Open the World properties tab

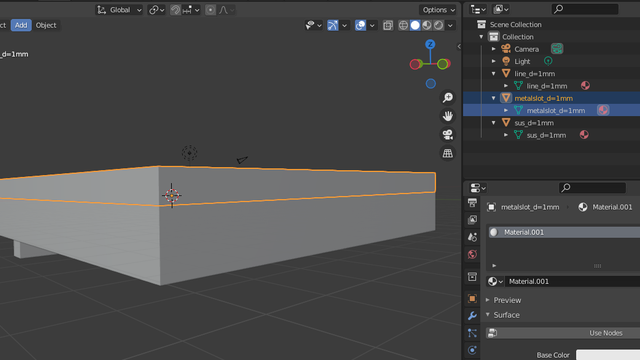(473, 254)
